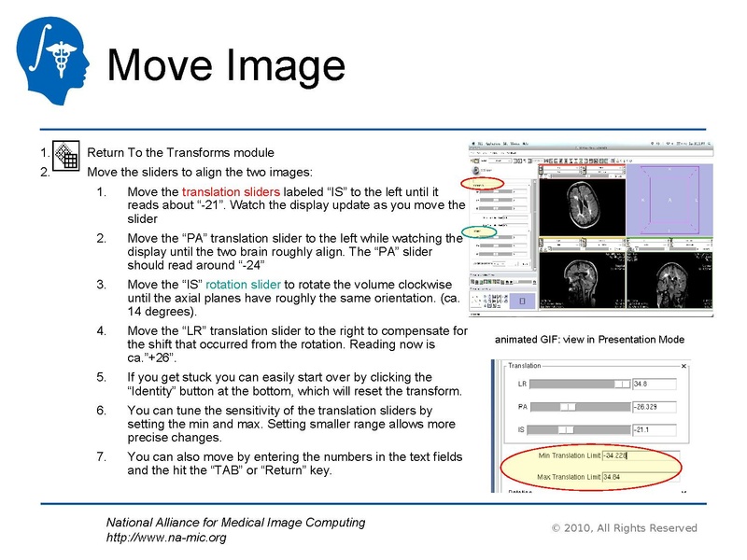
Task: Open the module selector dropdown in the toolbar
Action: point(501,161)
